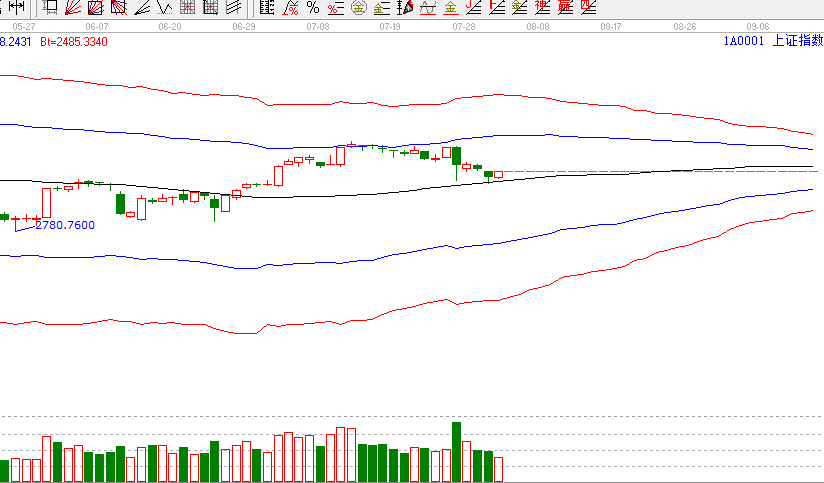The width and height of the screenshot is (824, 483).
Task: Click the 1A0001 stock code
Action: click(744, 42)
